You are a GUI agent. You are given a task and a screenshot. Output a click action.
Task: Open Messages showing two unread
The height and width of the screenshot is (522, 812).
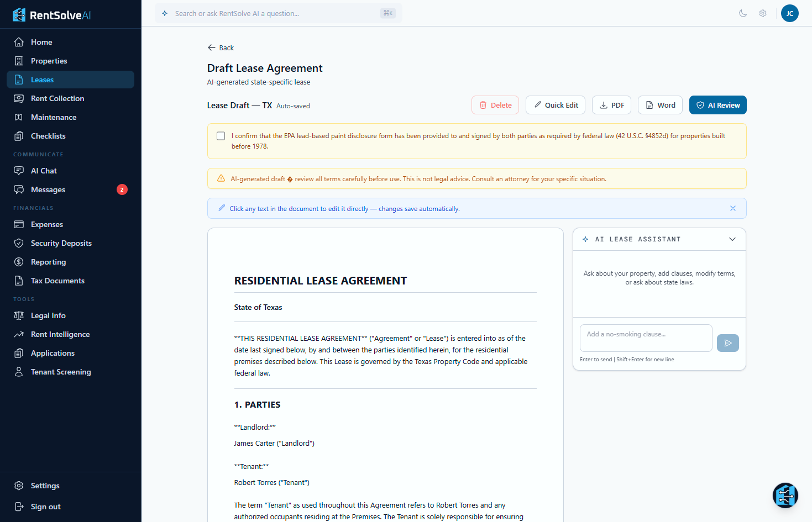click(x=47, y=189)
